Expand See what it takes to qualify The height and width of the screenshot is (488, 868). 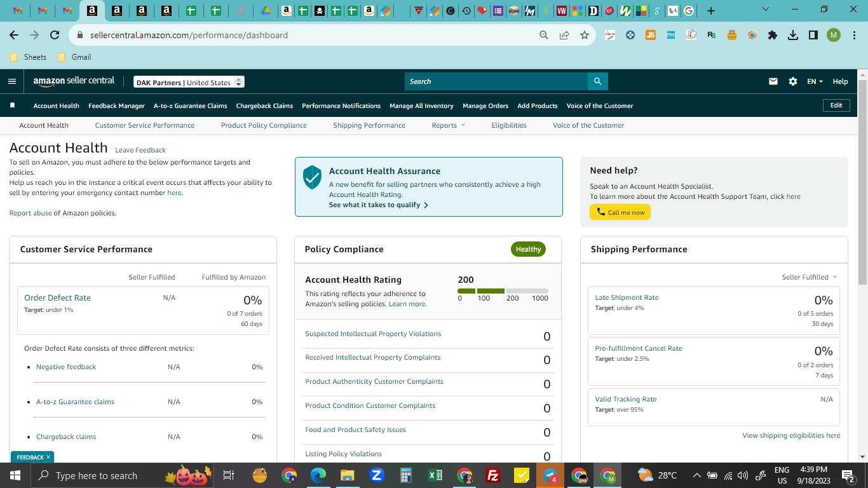[379, 205]
